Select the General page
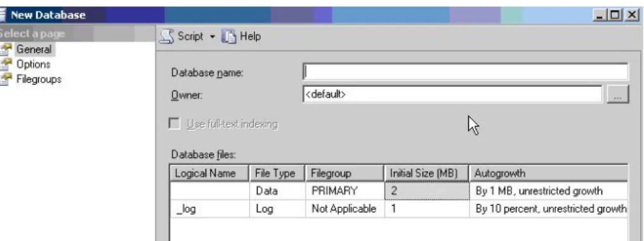 pyautogui.click(x=34, y=49)
